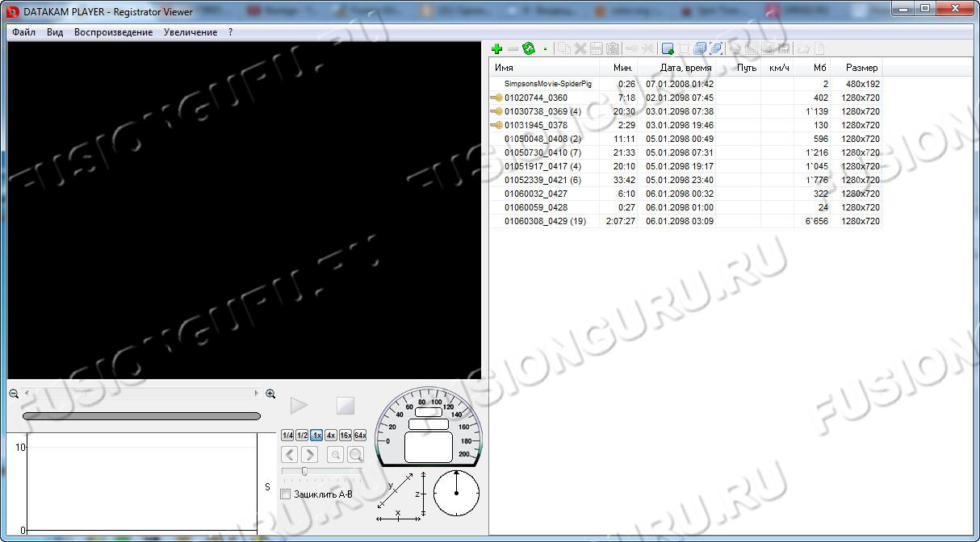Click the key icon beside 01030738_0369 (4)

tap(496, 111)
